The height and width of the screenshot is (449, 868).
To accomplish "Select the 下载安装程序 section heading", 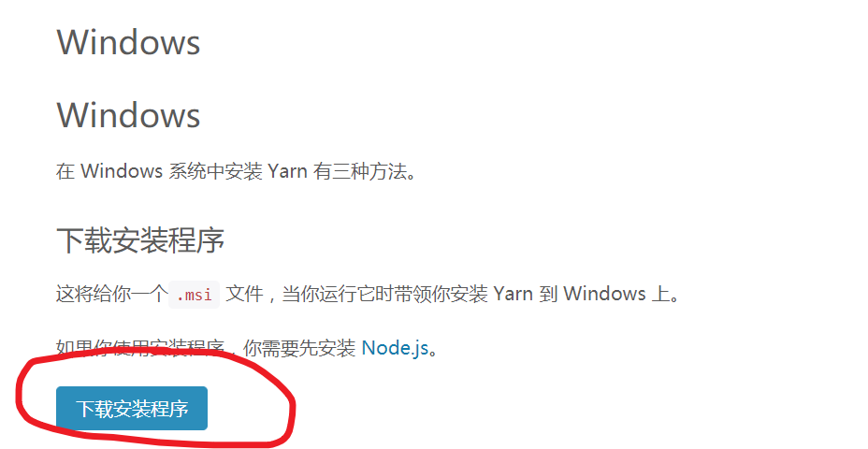I will [x=140, y=240].
